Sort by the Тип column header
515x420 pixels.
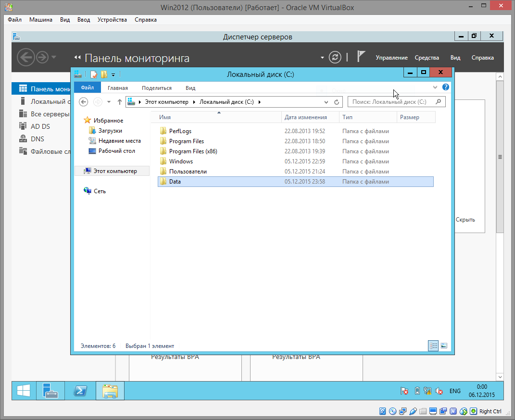[368, 117]
